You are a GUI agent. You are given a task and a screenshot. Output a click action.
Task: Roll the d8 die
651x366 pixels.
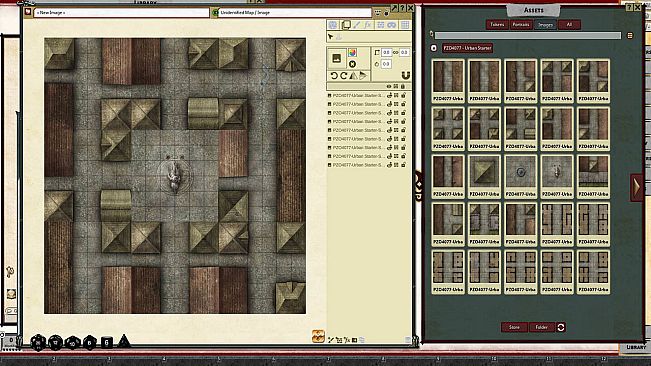click(x=89, y=342)
